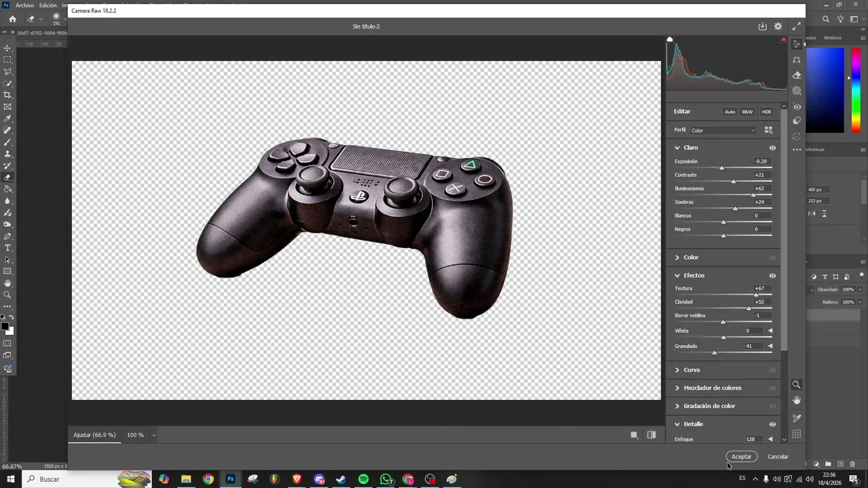Select the Geometry tool in Camera Raw
This screenshot has height=488, width=868.
click(x=797, y=60)
